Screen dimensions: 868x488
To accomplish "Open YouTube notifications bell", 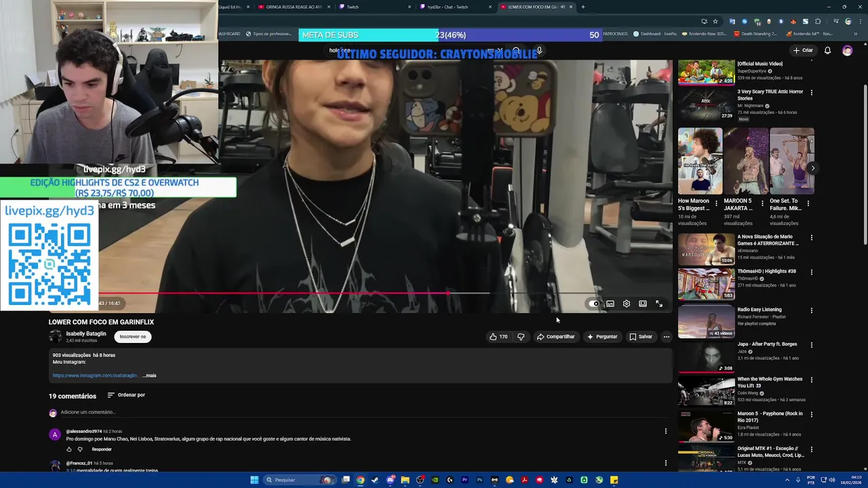I will coord(827,50).
